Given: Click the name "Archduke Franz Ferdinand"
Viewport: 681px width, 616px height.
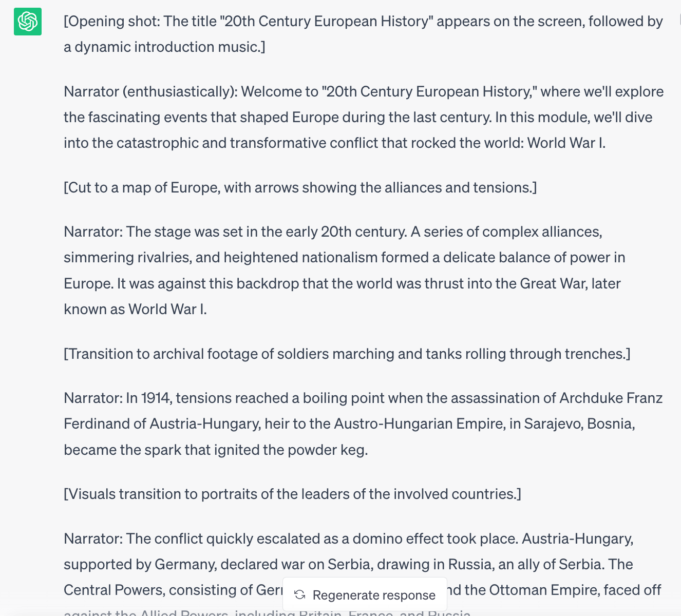Looking at the screenshot, I should [611, 398].
